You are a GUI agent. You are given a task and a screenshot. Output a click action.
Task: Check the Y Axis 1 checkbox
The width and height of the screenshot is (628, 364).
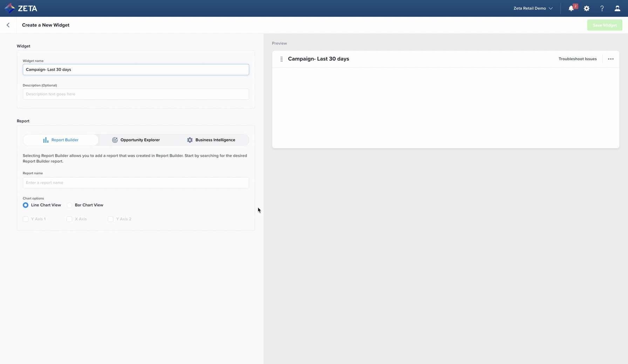[26, 219]
